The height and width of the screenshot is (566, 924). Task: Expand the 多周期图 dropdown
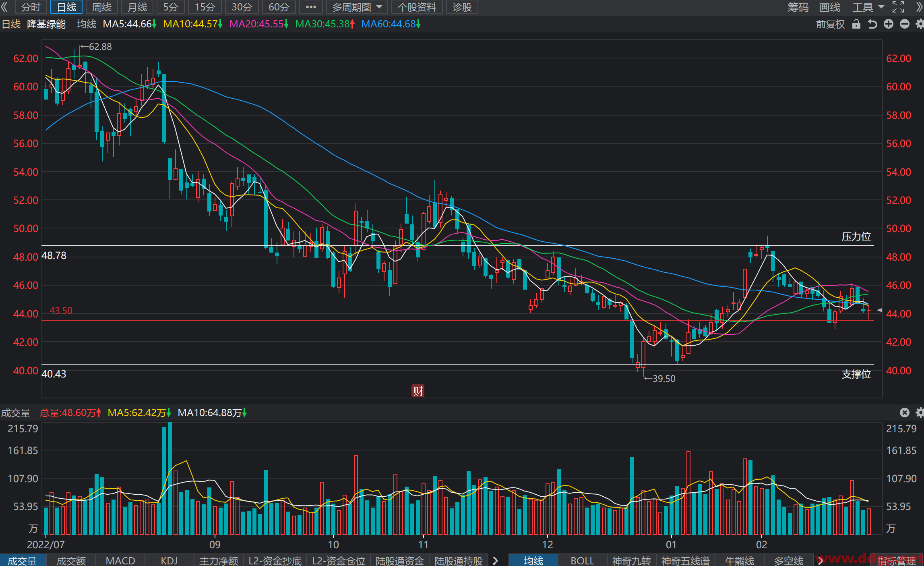(357, 7)
